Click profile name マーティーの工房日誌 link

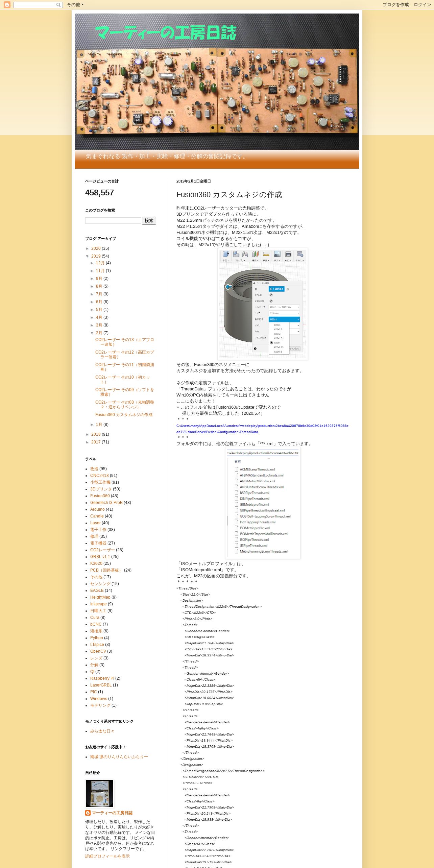[112, 813]
